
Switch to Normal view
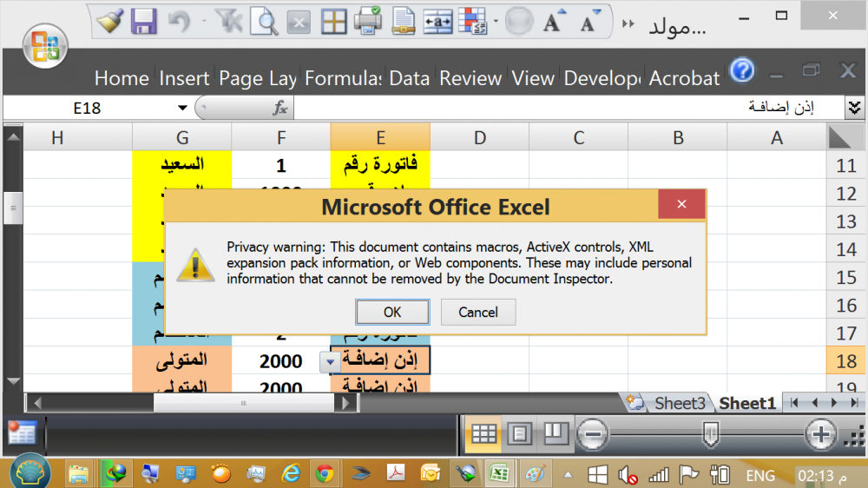click(x=483, y=433)
